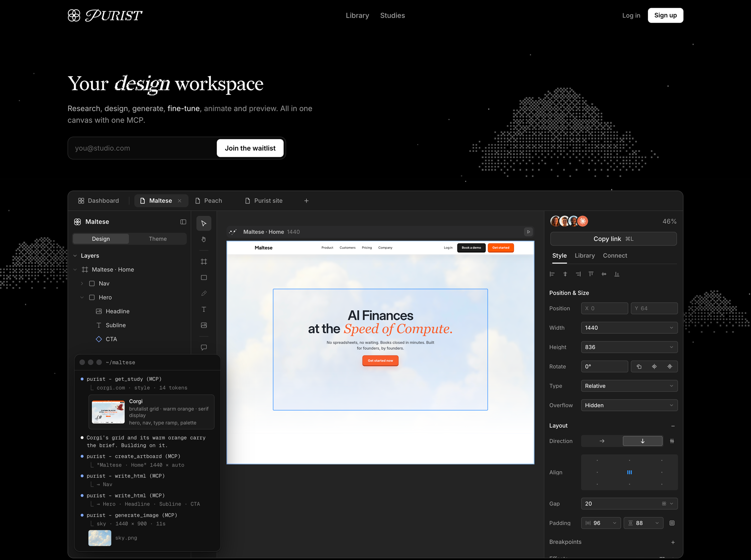This screenshot has height=560, width=751.
Task: Select the pen drawing tool
Action: pyautogui.click(x=204, y=293)
